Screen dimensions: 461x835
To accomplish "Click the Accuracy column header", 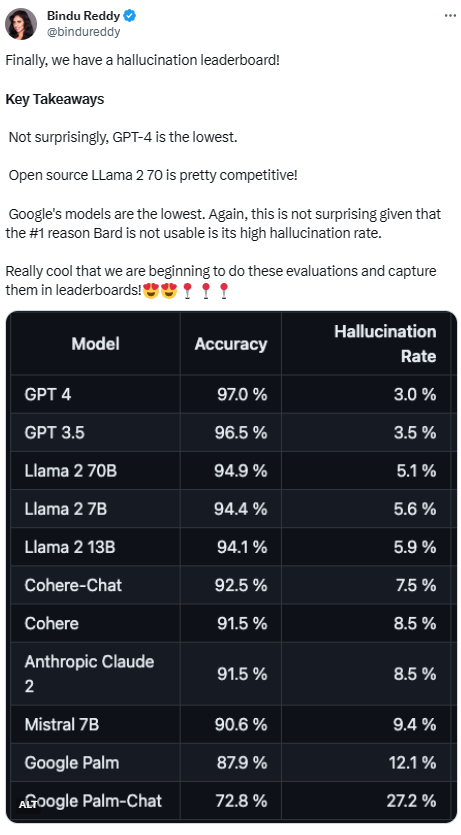I will tap(230, 343).
